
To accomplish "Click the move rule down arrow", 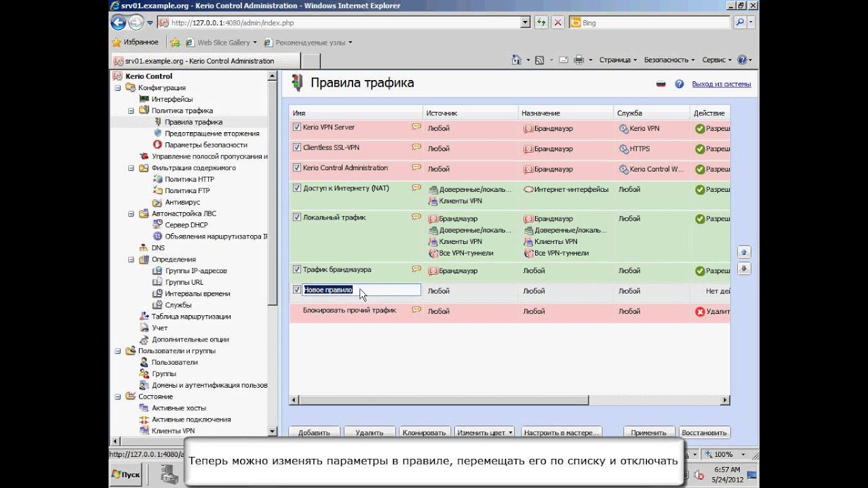I will coord(744,268).
